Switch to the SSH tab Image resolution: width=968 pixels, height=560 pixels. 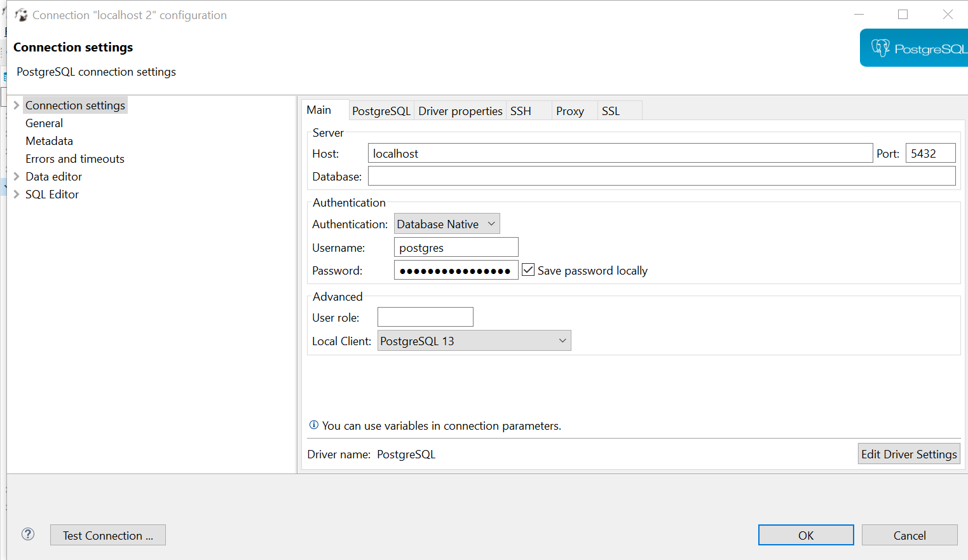[521, 110]
